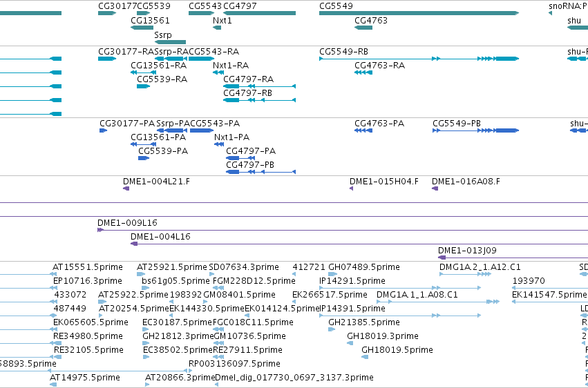This screenshot has width=588, height=388.
Task: Click the GH21385.5prime EST label
Action: (363, 322)
